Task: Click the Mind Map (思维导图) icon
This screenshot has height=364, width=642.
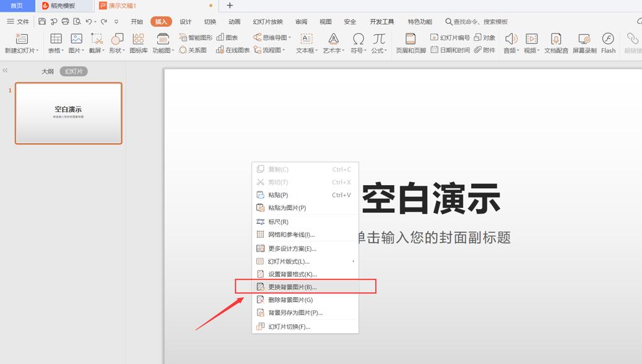Action: [272, 38]
